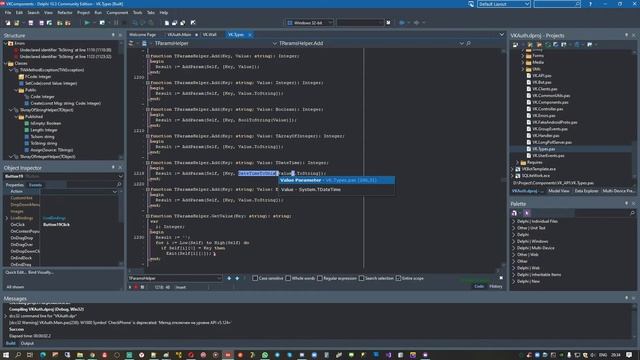The image size is (640, 360).
Task: Click the first icon in Projects panel toolbar
Action: (515, 44)
